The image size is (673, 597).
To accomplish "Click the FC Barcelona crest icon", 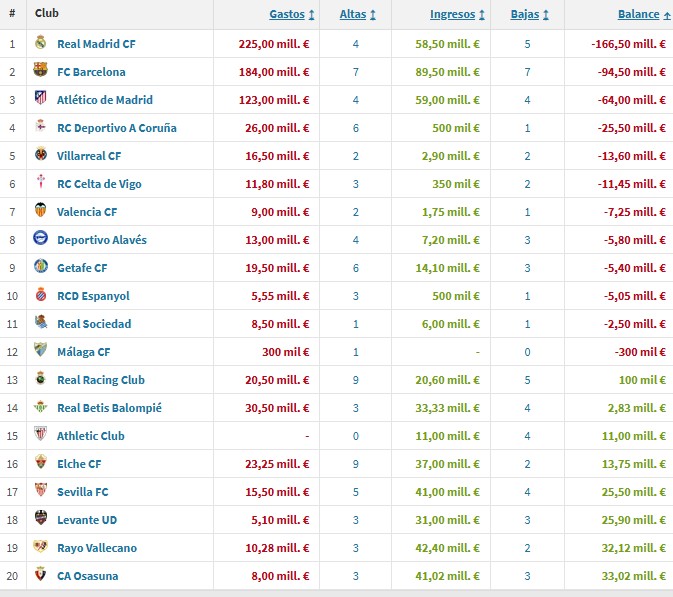I will (x=40, y=70).
